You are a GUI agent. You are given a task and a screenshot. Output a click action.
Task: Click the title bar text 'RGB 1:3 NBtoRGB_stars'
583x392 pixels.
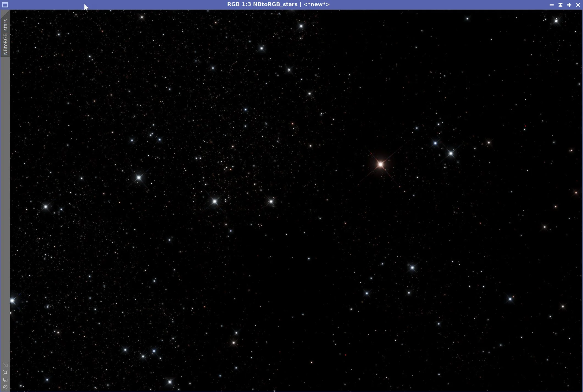(x=262, y=4)
